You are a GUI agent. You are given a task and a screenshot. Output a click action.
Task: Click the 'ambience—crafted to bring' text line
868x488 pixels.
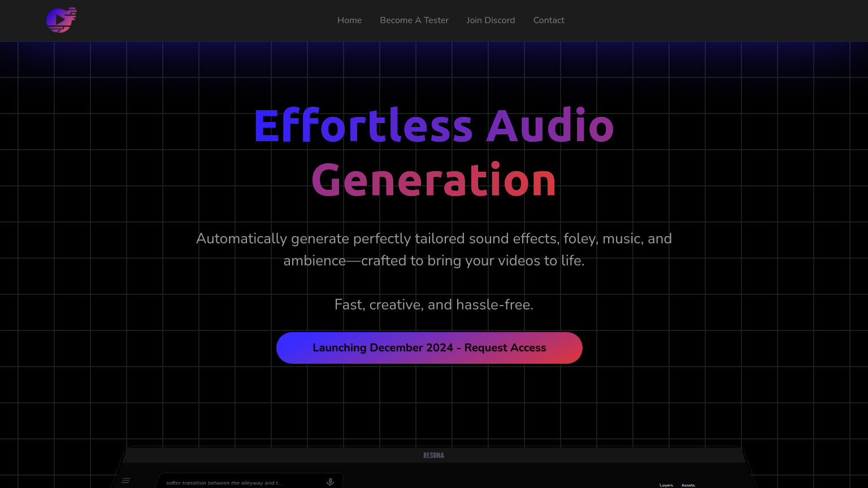tap(433, 260)
